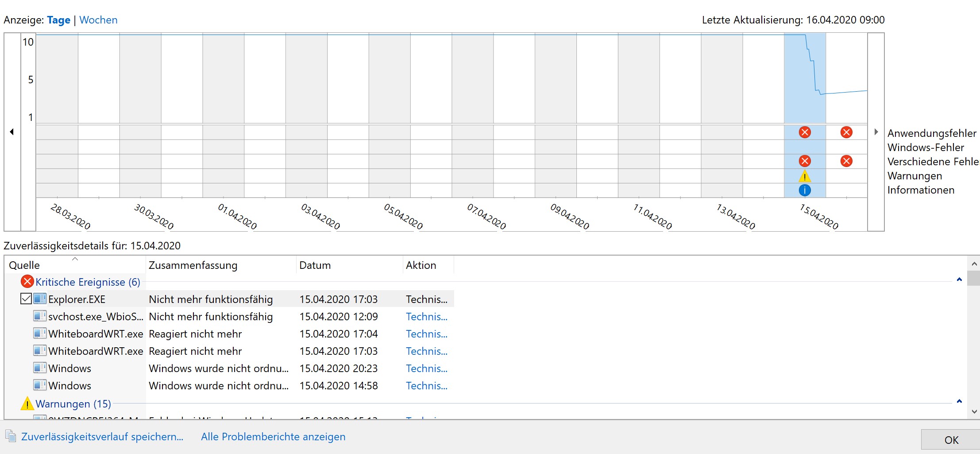Switch view to Tage
Viewport: 980px width, 454px height.
point(58,20)
